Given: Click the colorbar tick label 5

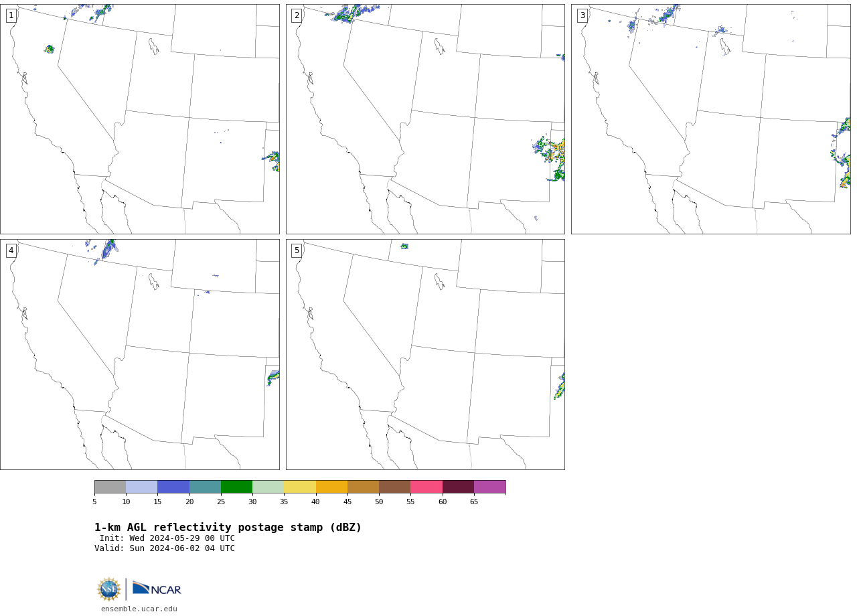Looking at the screenshot, I should point(94,502).
